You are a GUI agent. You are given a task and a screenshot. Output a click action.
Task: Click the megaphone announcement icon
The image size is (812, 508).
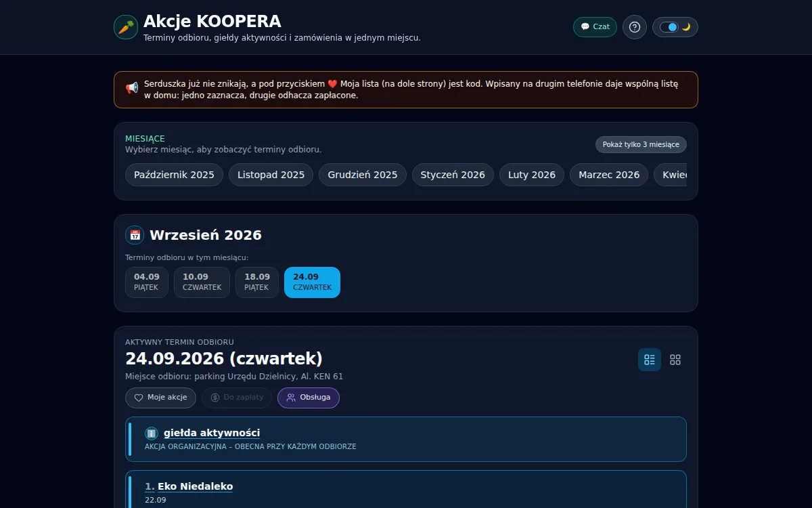132,88
